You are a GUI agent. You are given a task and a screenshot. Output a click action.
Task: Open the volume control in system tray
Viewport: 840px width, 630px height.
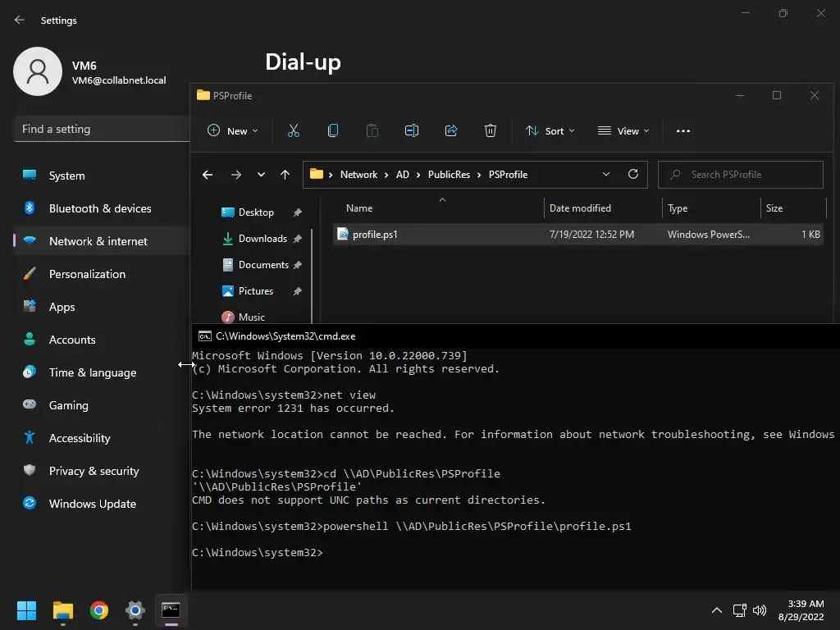coord(760,610)
